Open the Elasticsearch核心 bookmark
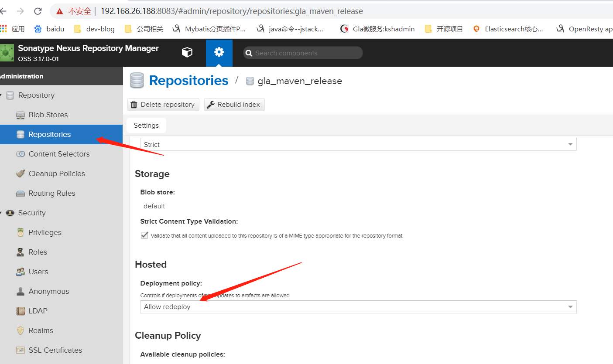This screenshot has height=364, width=613. click(x=508, y=29)
